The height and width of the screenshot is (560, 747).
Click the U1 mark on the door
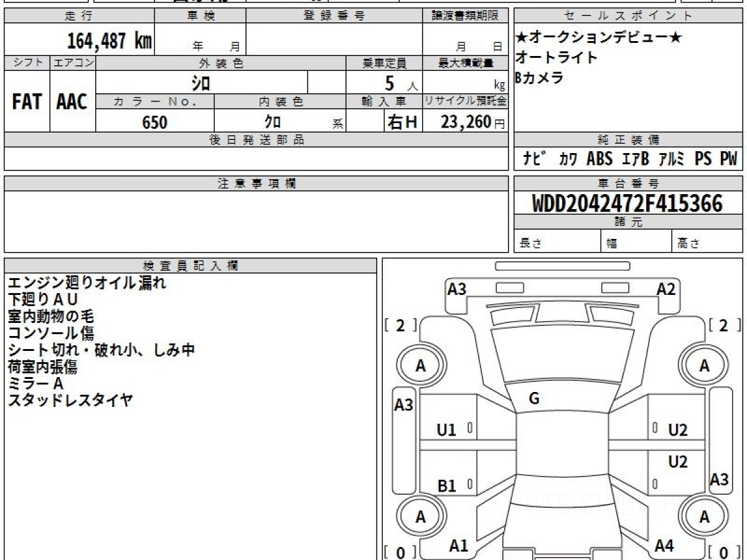tap(446, 429)
